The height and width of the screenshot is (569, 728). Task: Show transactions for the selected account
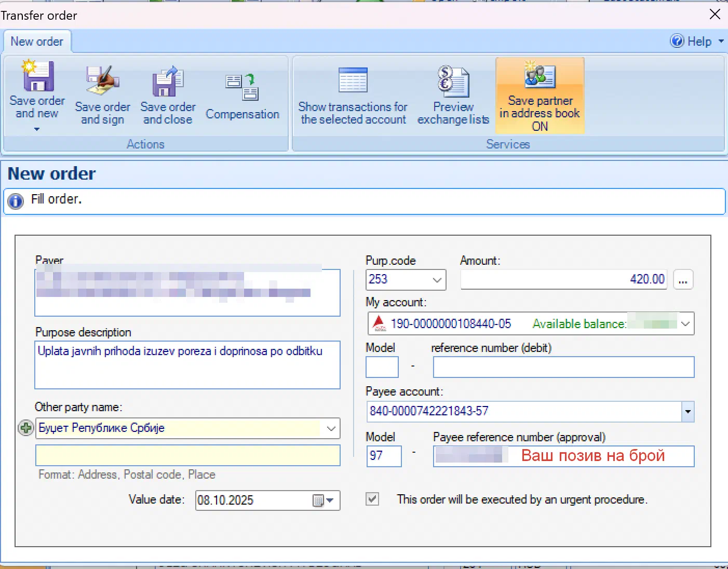tap(353, 82)
